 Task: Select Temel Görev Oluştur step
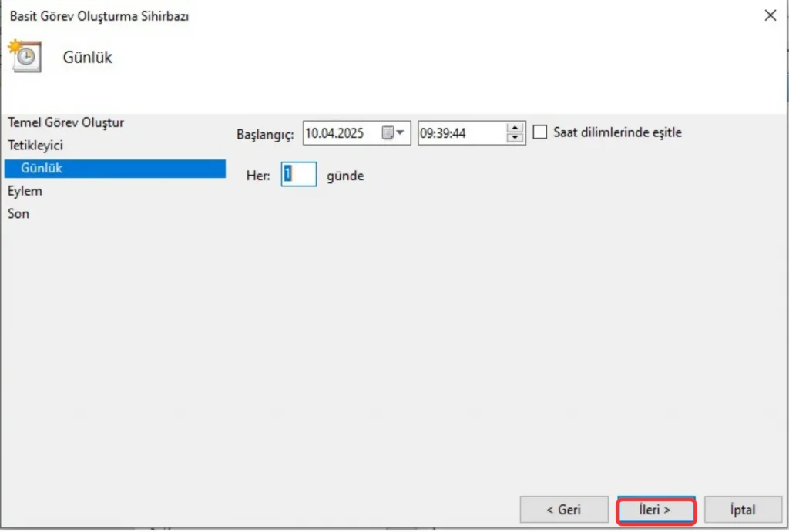pyautogui.click(x=66, y=122)
